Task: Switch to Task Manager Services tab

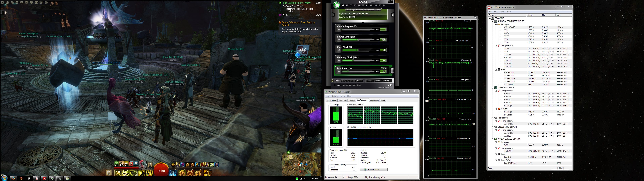Action: (352, 101)
